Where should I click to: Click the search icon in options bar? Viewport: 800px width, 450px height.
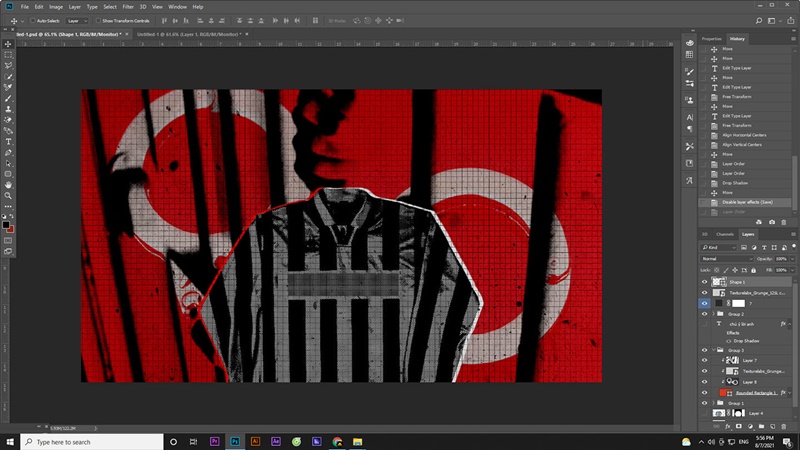(x=759, y=21)
